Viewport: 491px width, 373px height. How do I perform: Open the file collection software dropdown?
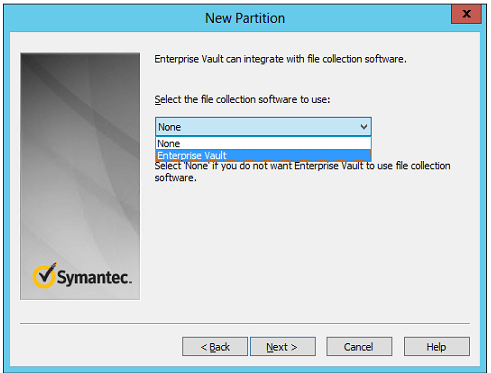coord(263,127)
